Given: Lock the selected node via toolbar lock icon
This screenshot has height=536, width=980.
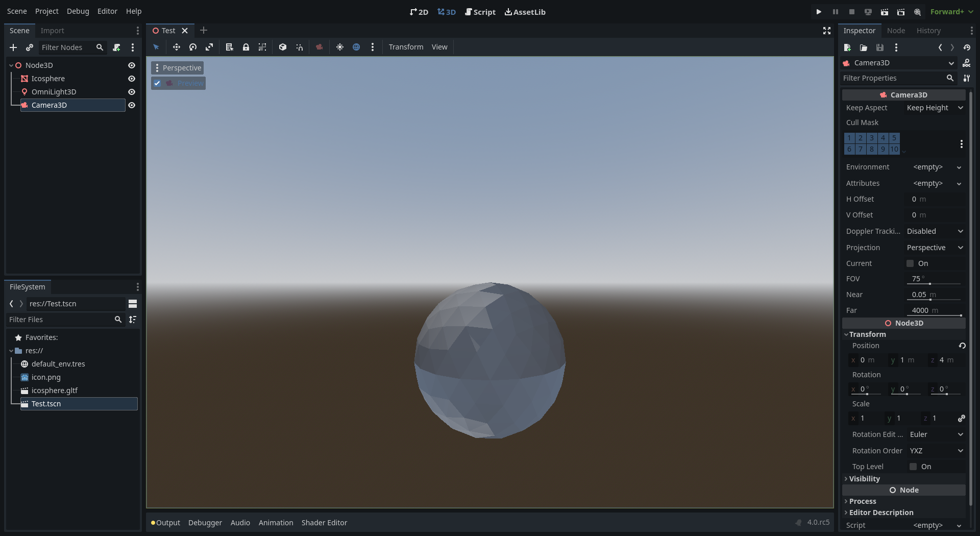Looking at the screenshot, I should tap(246, 47).
